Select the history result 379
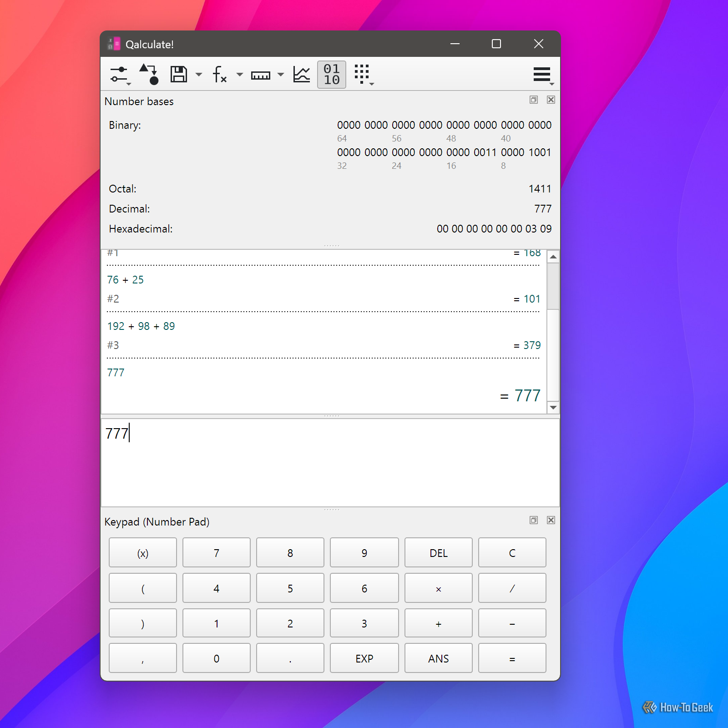 click(532, 345)
